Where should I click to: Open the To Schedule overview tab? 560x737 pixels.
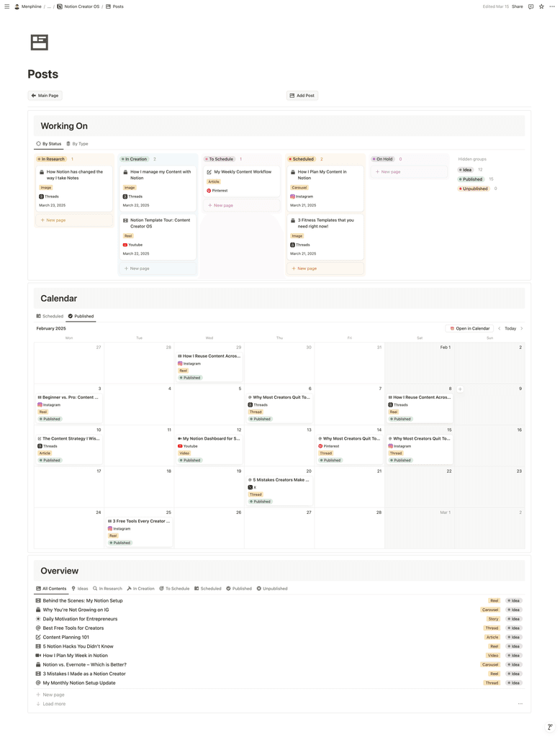point(174,589)
